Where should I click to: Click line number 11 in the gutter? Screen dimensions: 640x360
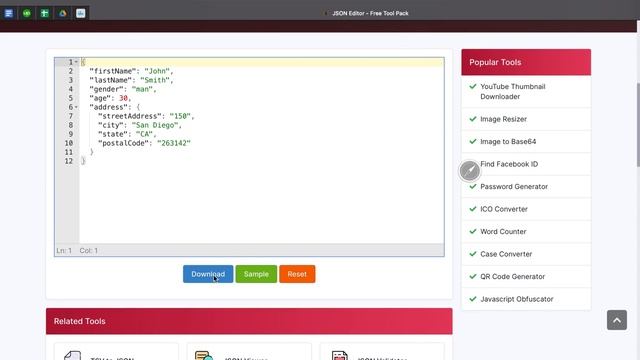[x=69, y=152]
